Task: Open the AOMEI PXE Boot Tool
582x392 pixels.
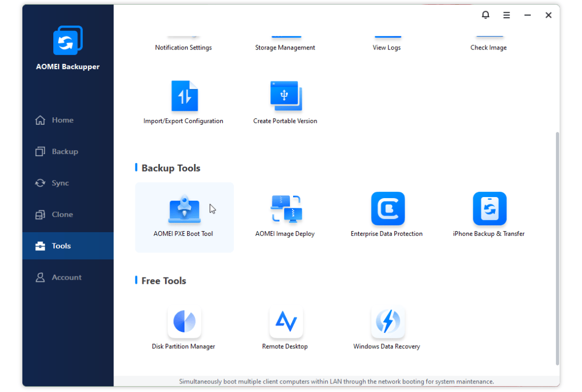Action: pyautogui.click(x=184, y=217)
